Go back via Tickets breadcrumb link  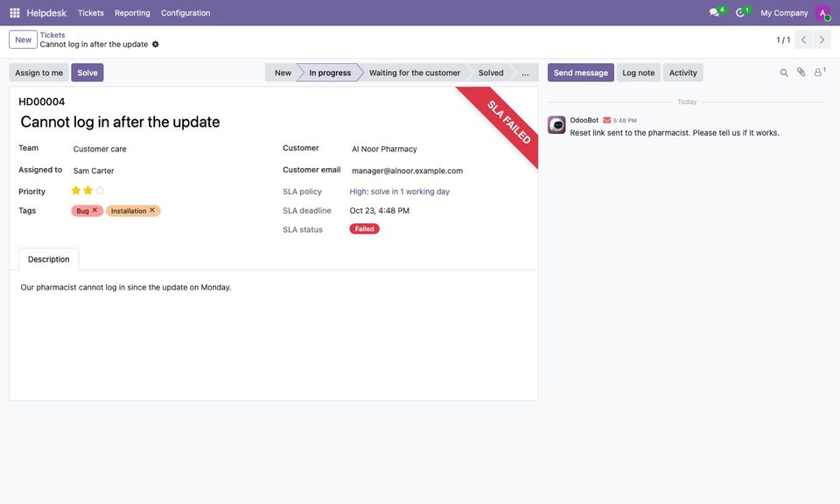pos(52,35)
